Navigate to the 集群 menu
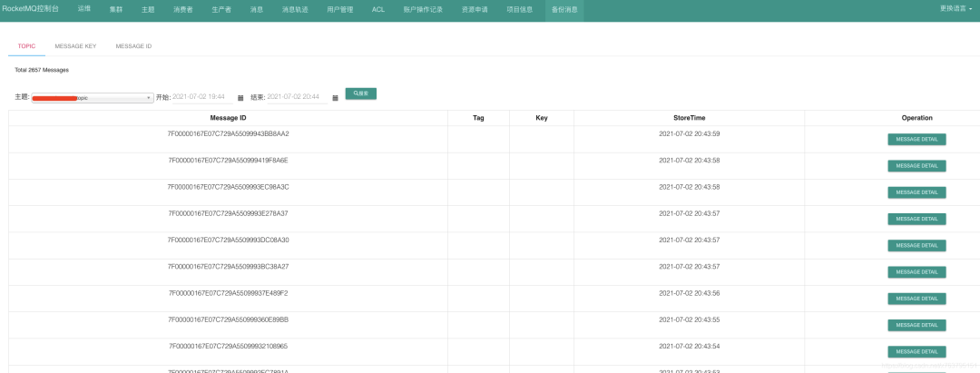This screenshot has width=980, height=373. click(116, 9)
